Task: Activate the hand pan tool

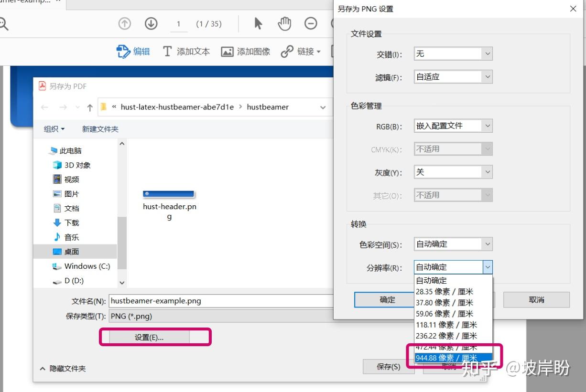Action: coord(284,23)
